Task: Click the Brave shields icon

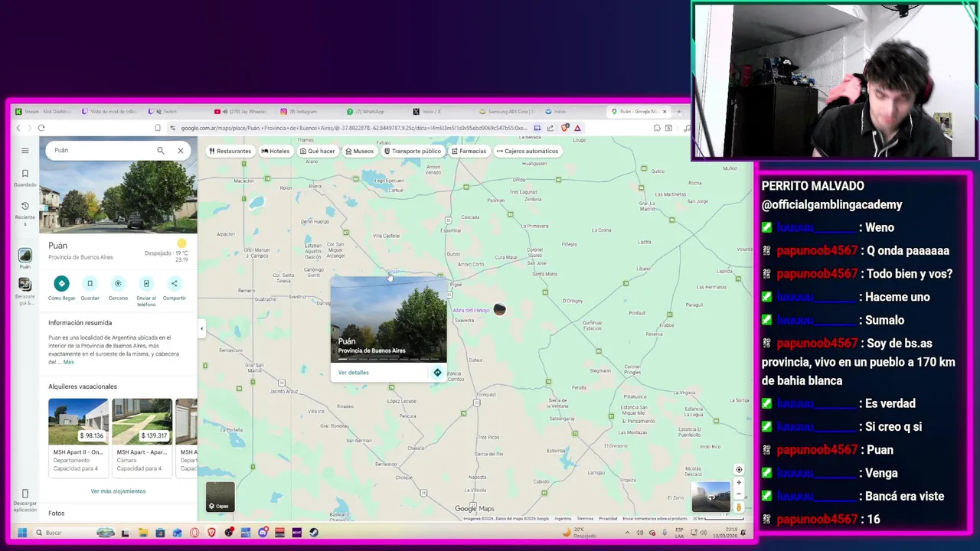Action: pos(565,128)
